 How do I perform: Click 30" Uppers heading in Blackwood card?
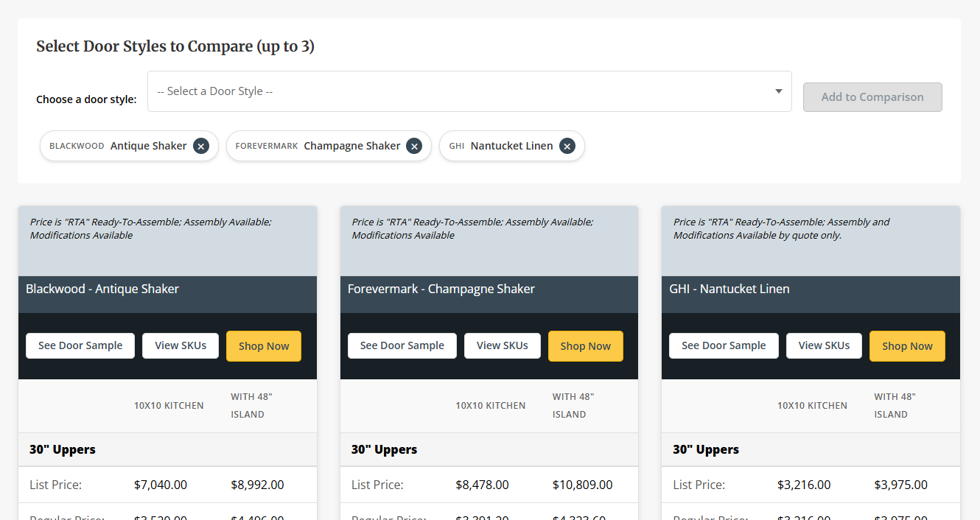[63, 449]
